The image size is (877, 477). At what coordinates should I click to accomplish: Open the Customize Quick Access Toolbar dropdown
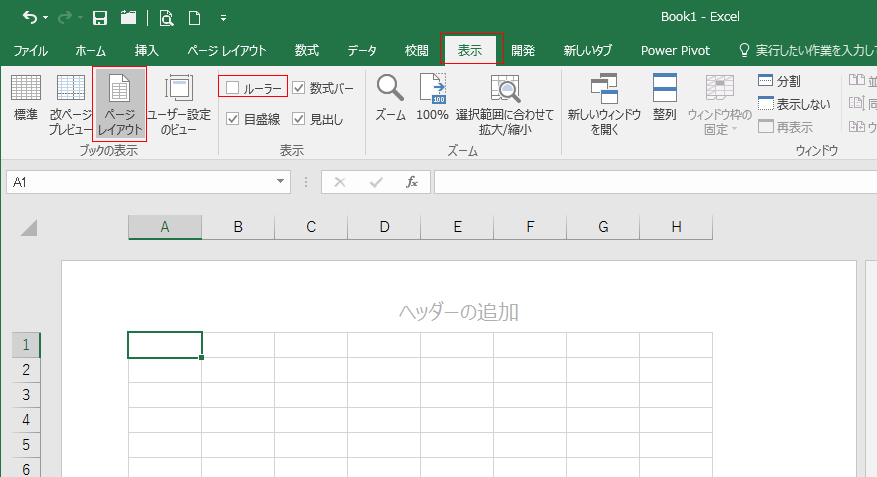point(222,18)
